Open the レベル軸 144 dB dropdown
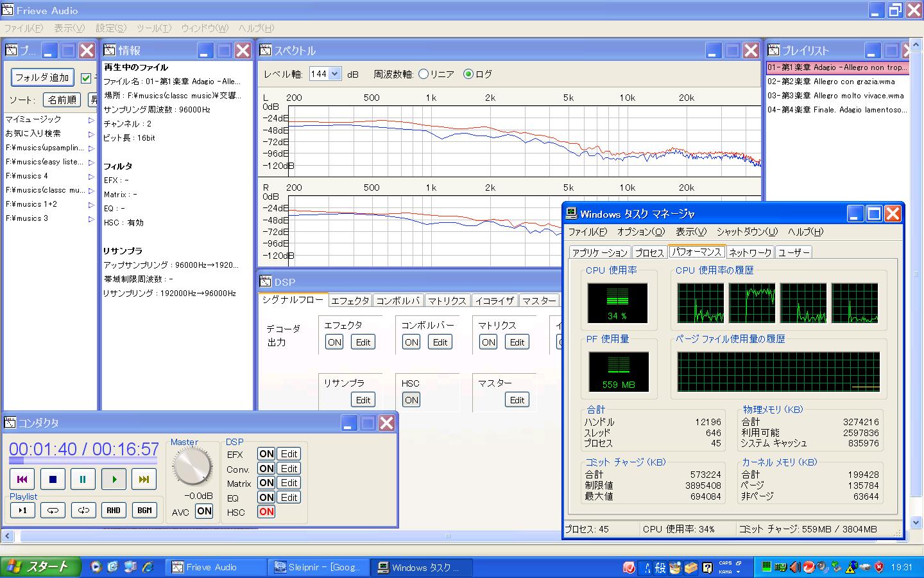924x578 pixels. click(334, 74)
